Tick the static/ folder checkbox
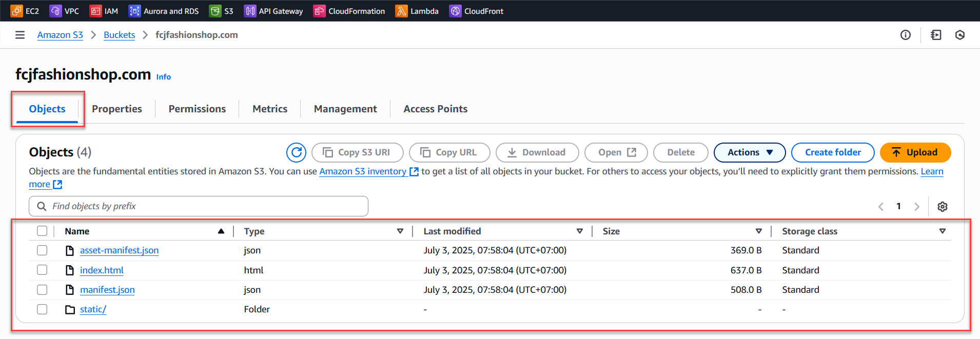Image resolution: width=980 pixels, height=339 pixels. coord(42,309)
